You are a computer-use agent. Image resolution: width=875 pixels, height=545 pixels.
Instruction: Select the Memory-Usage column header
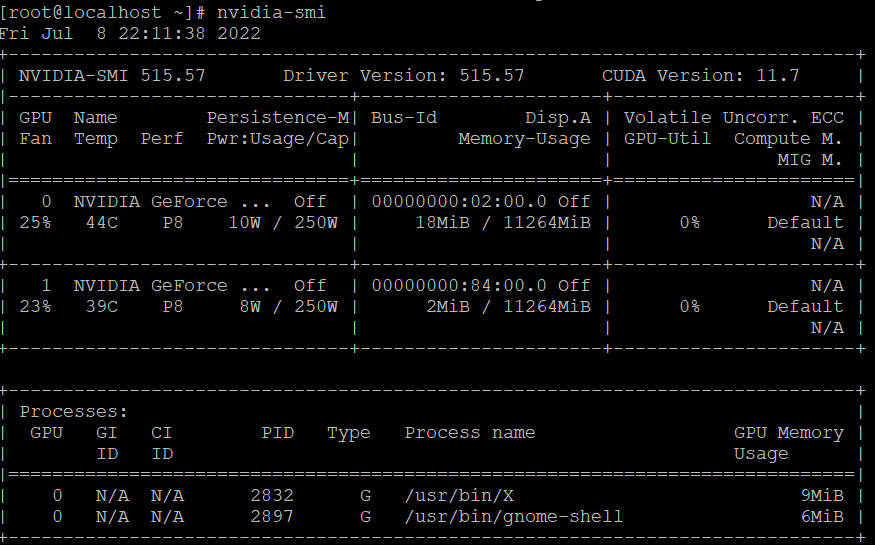524,138
